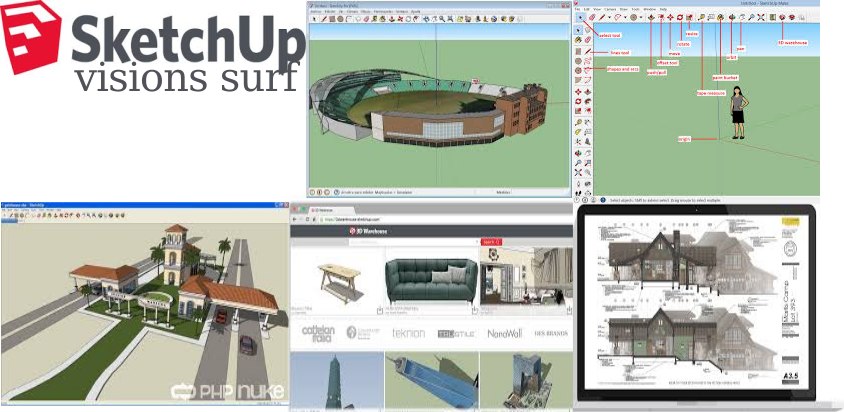The image size is (844, 412).
Task: Open the File menu in SketchUp Make
Action: pos(577,9)
